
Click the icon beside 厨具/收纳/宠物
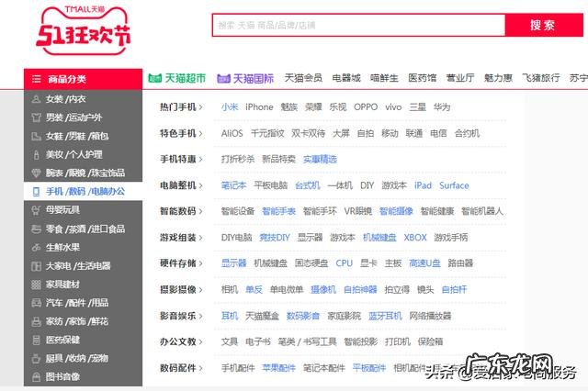click(x=36, y=359)
